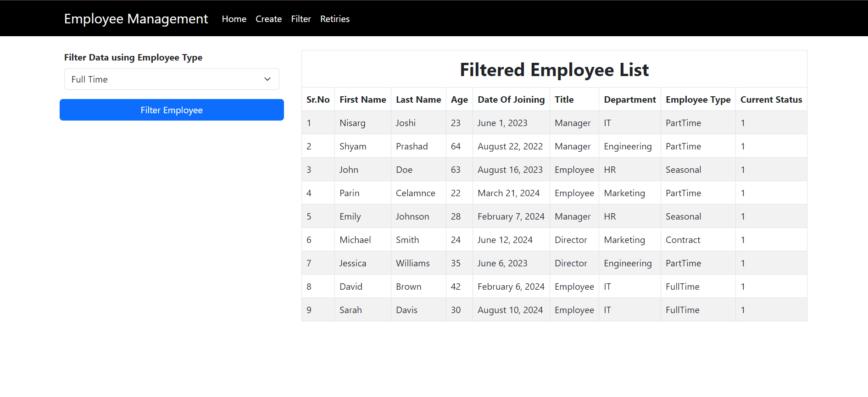Navigate to the Retiries page
The image size is (868, 397).
335,19
